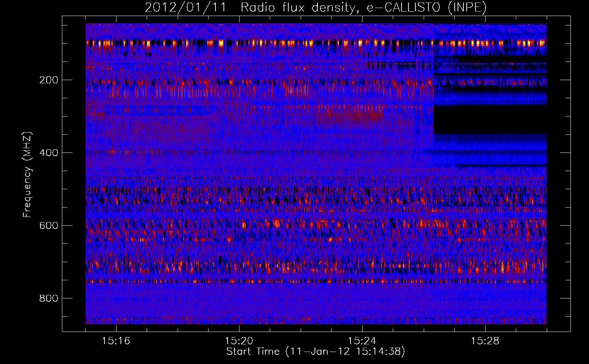Click the plot title "2012/01/11 Radio flux density, e-CALLISTO (INPE)"
The image size is (589, 364).
[x=316, y=8]
